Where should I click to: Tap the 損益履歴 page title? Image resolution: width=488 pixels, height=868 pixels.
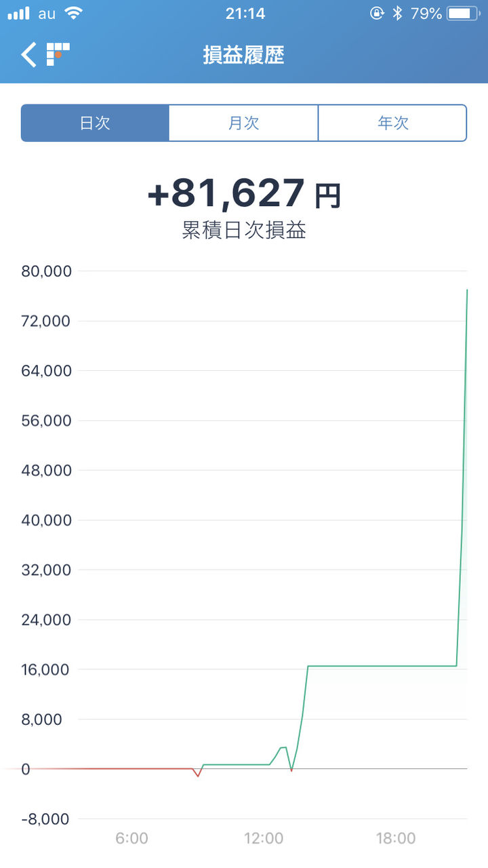(243, 55)
